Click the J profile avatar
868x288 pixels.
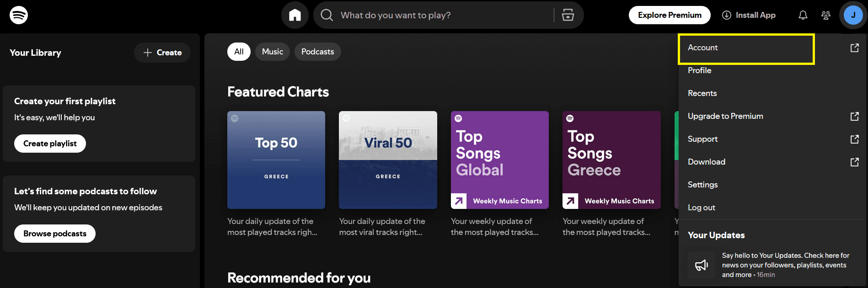point(853,15)
